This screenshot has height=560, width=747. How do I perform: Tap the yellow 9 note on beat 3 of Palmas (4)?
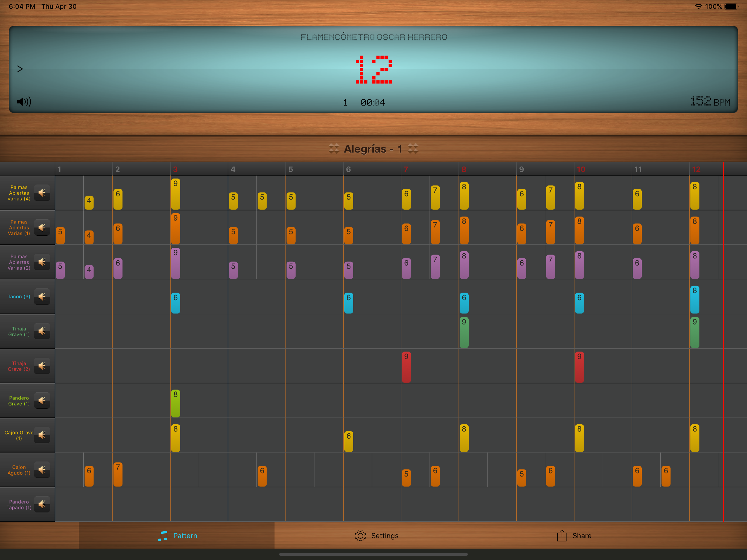click(x=176, y=194)
